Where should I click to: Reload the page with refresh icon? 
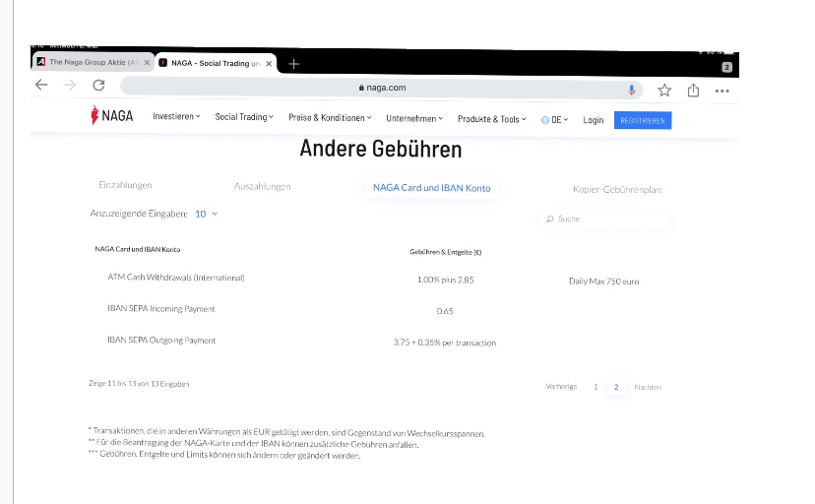[97, 86]
